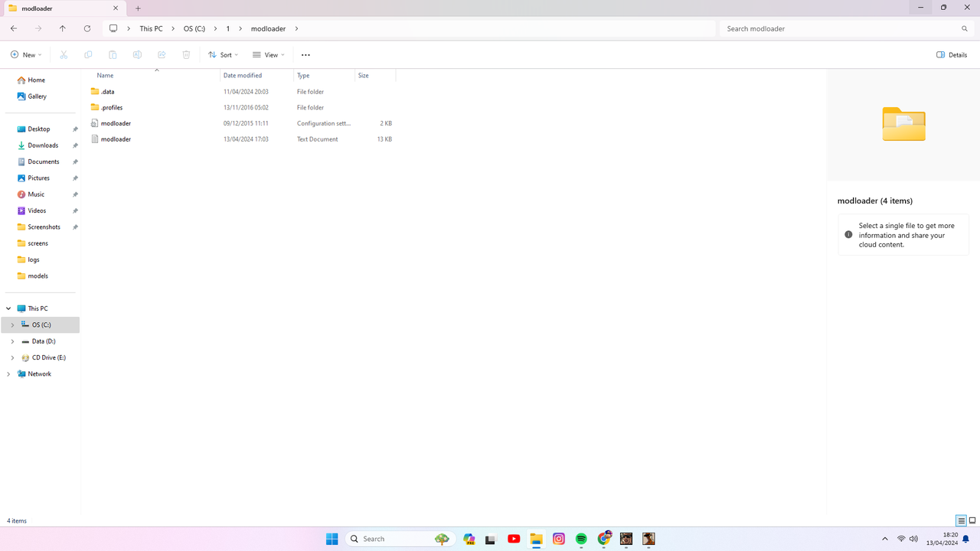Open Windows Start menu
The image size is (980, 551).
pos(332,539)
